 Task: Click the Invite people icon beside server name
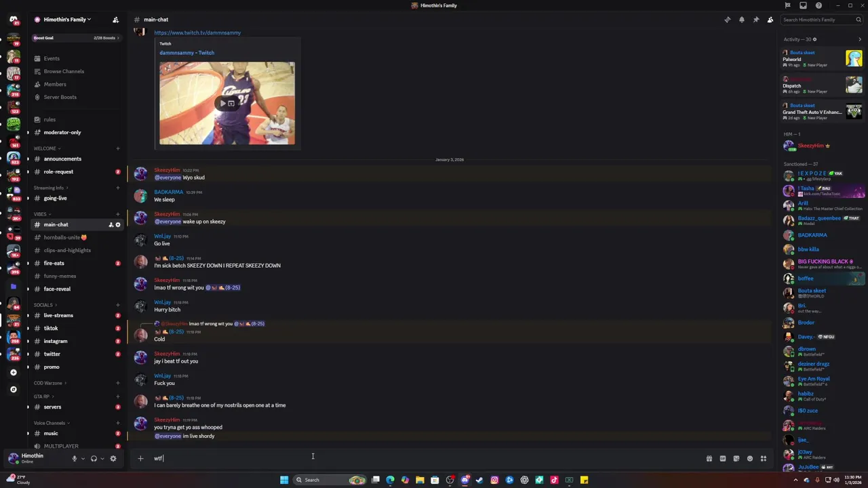[x=115, y=20]
